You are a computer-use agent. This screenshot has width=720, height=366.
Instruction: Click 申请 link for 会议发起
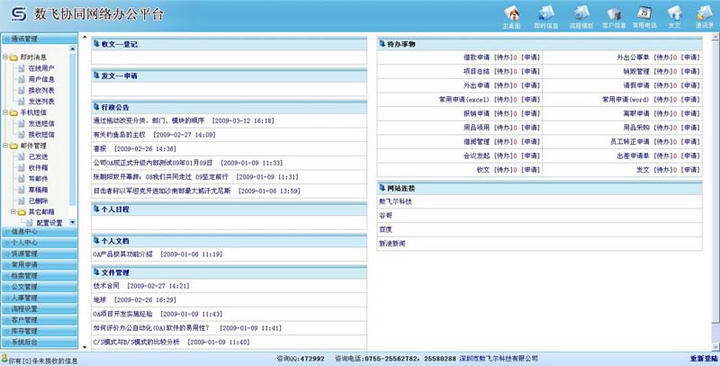click(531, 156)
